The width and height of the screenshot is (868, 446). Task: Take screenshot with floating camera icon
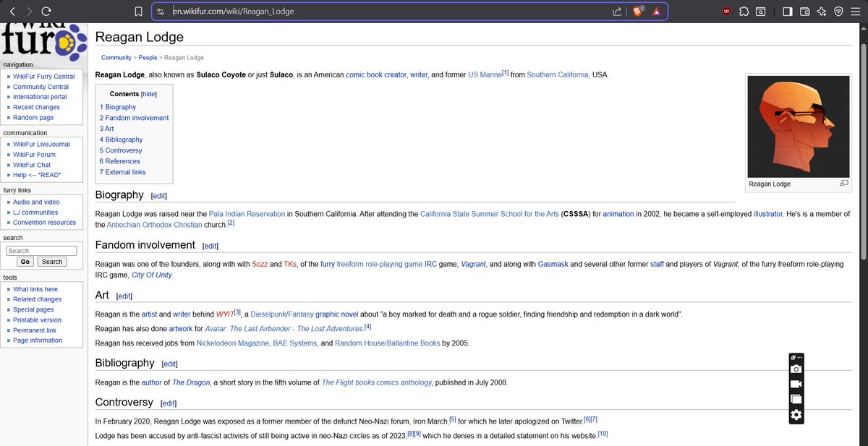796,369
